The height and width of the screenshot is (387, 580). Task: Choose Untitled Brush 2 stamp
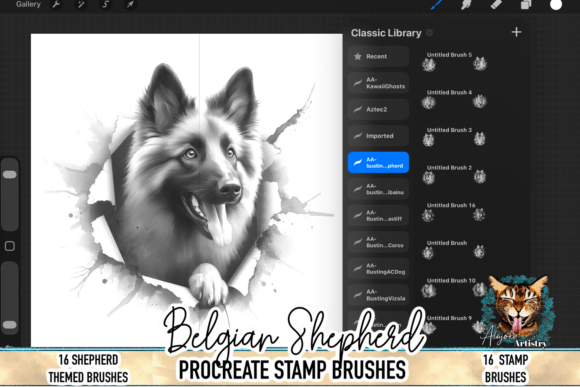tap(454, 174)
